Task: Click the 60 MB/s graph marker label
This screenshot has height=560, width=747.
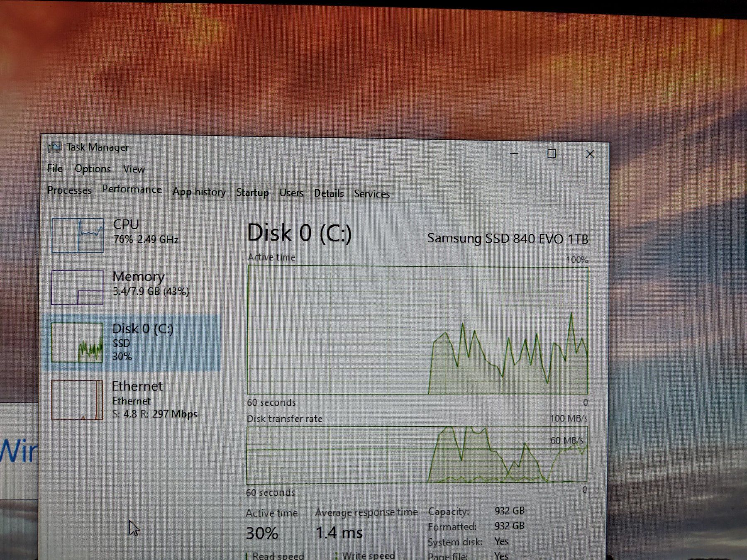Action: pos(567,440)
